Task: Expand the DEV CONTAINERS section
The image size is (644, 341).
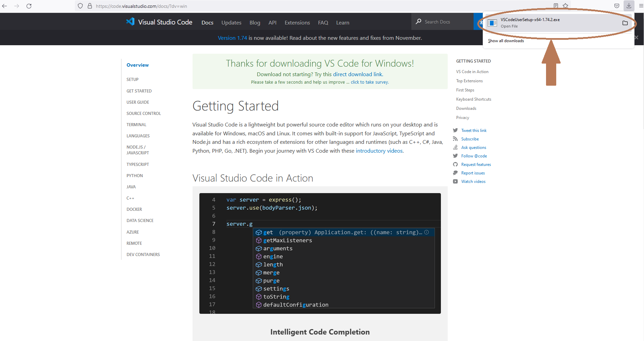Action: point(143,255)
